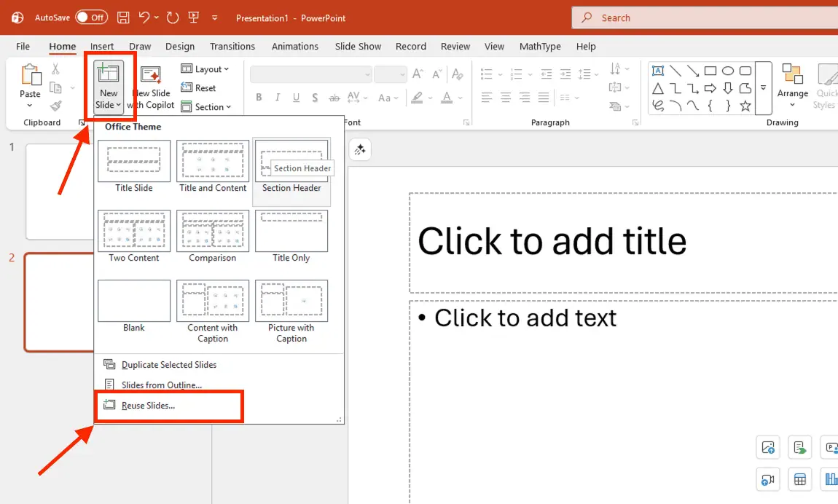Open Customize Quick Access Toolbar dropdown

point(215,17)
